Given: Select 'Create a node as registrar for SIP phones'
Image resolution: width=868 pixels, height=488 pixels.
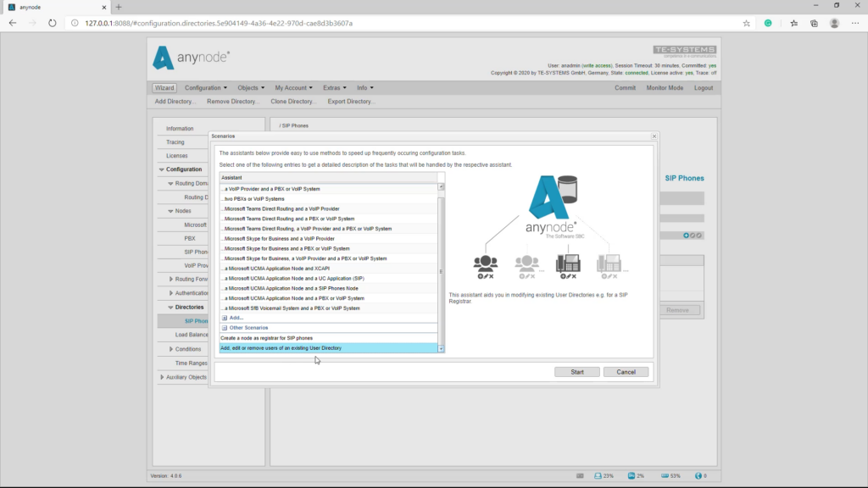Looking at the screenshot, I should point(328,338).
